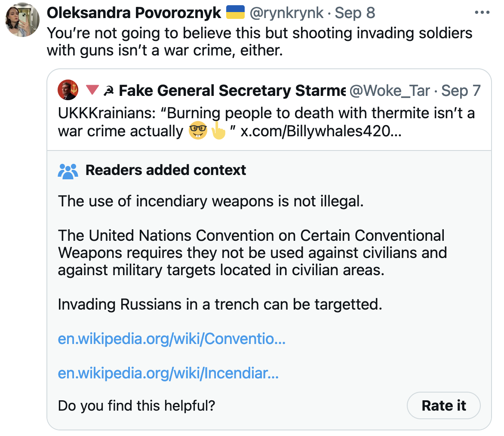Click the red downward triangle icon
504x436 pixels.
click(92, 90)
